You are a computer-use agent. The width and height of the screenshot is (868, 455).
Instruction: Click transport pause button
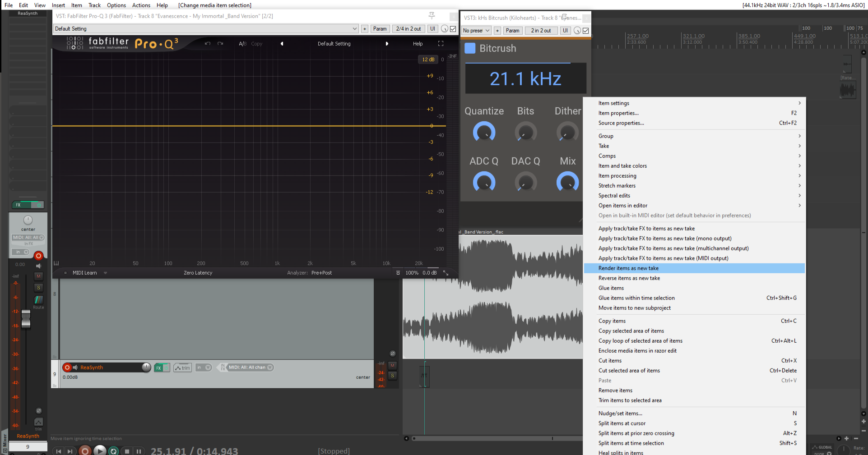point(139,451)
